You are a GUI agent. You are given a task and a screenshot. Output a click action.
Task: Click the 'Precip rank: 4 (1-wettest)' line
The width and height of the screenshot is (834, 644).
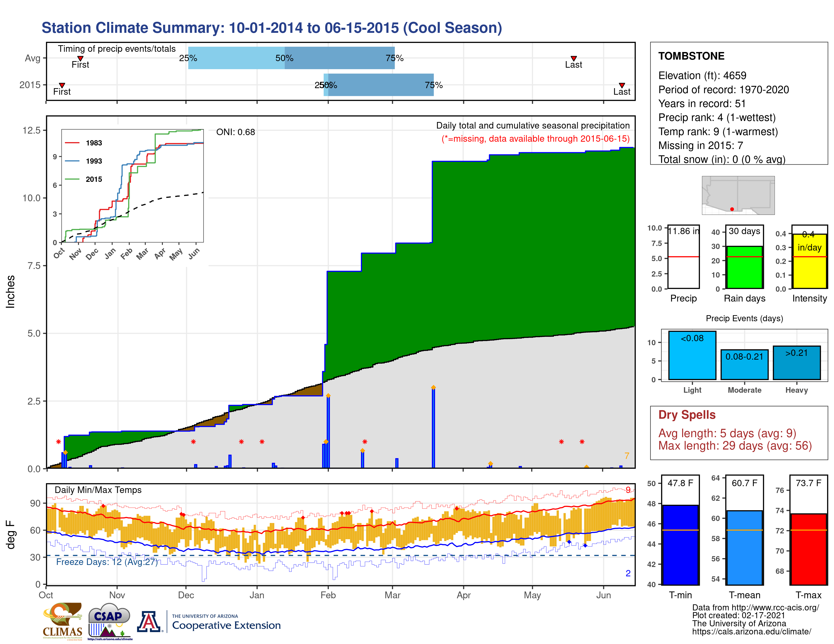(x=717, y=117)
